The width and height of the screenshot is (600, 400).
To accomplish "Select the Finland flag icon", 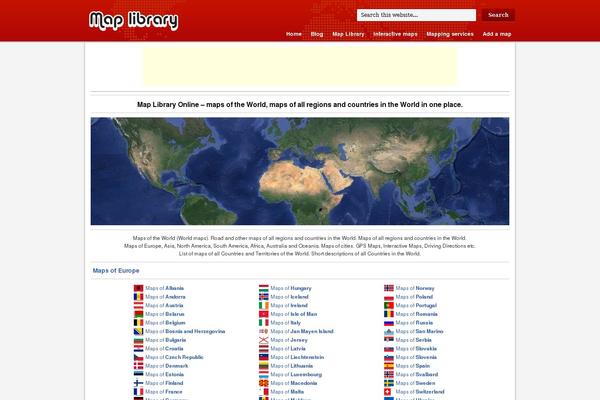I will pyautogui.click(x=138, y=383).
